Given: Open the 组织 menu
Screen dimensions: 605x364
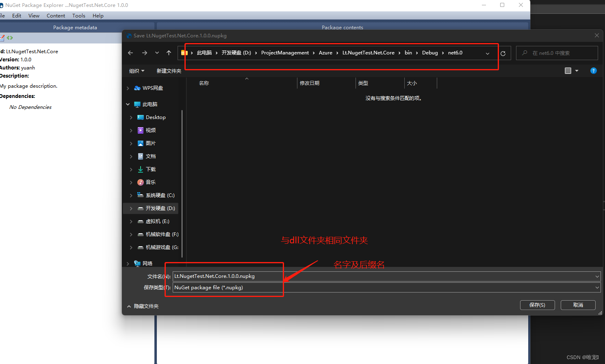Looking at the screenshot, I should (137, 71).
